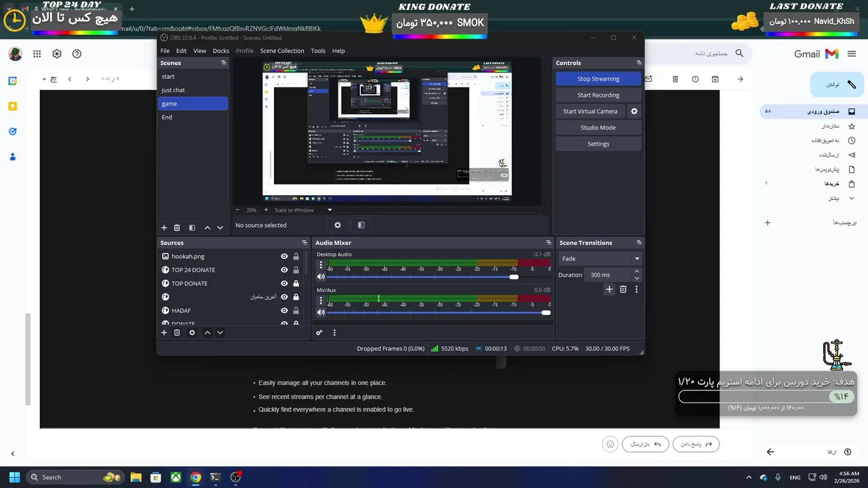
Task: Open source properties gear in Sources toolbar
Action: tap(192, 333)
